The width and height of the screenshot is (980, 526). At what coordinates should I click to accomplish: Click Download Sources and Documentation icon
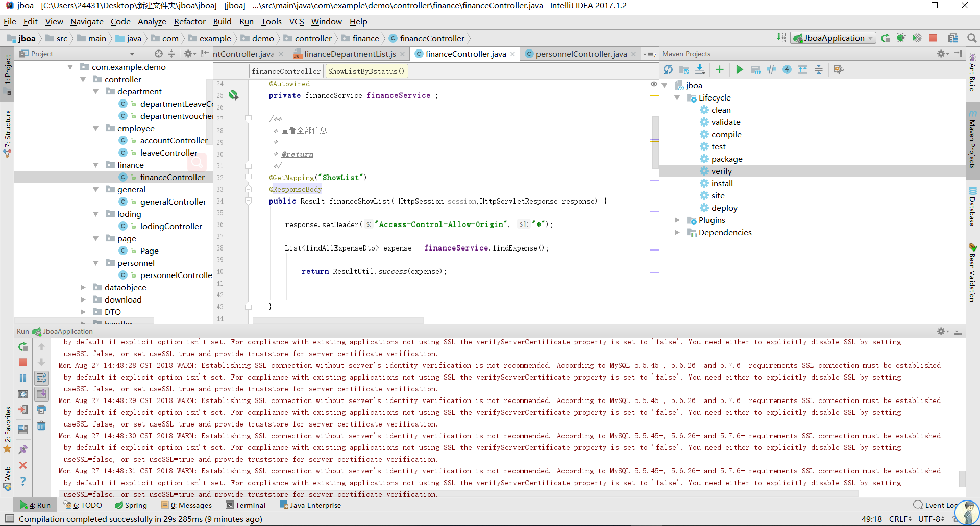click(700, 70)
